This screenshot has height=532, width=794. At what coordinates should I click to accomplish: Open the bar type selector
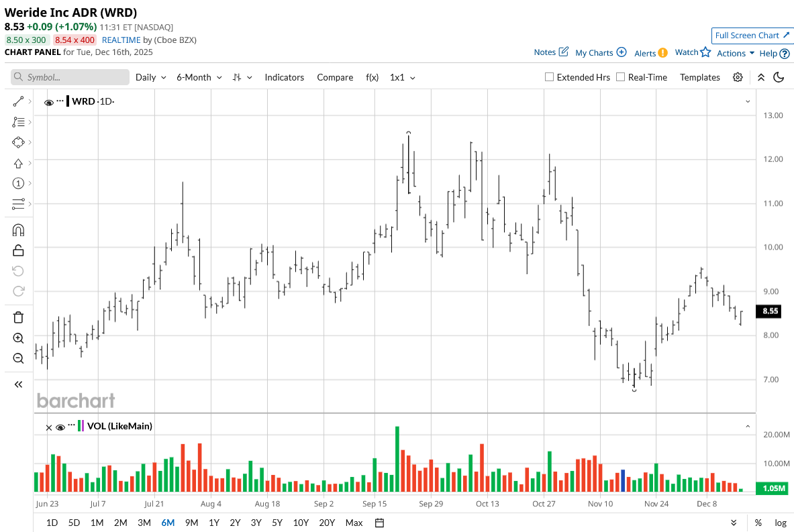(x=242, y=77)
